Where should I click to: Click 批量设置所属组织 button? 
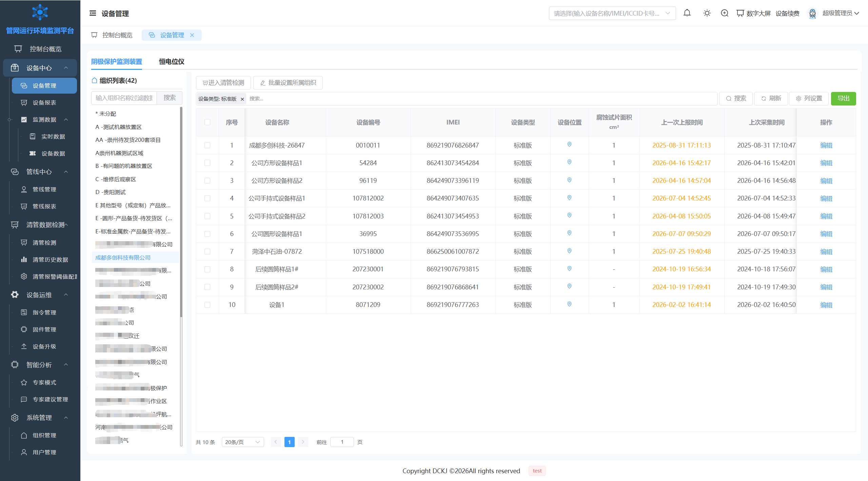(288, 82)
